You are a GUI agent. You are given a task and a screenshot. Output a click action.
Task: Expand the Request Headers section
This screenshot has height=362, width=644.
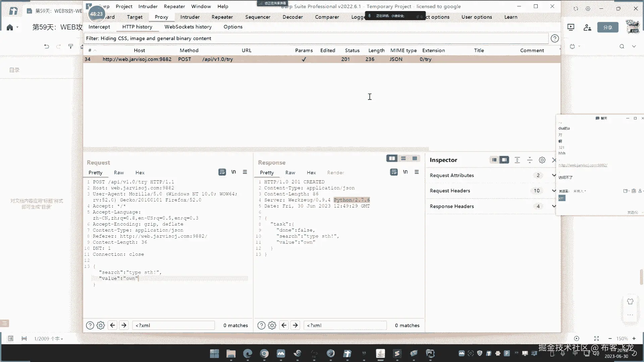(x=554, y=191)
